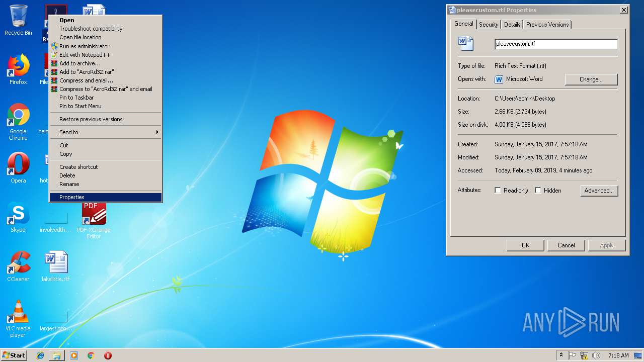Open Windows Explorer folder in taskbar
Screen dimensions: 644x362
point(57,355)
